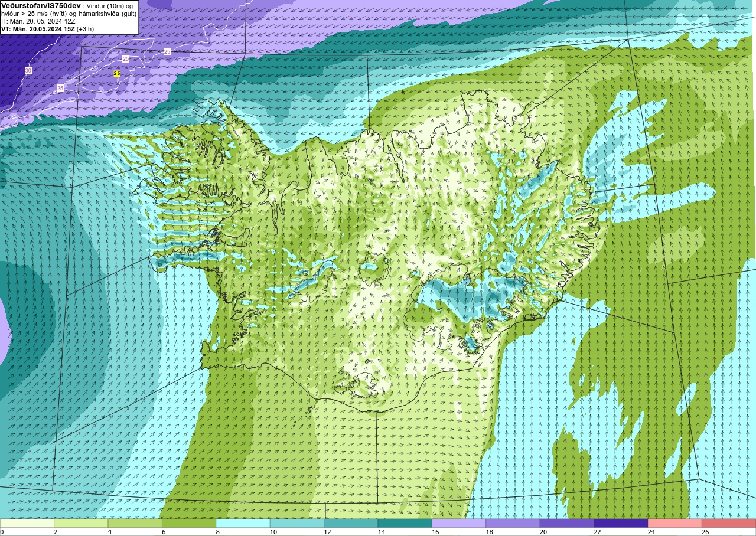Screen dimensions: 756x536
Task: Click the light lavender 16–18 m/s legend swatch
Action: pos(459,524)
